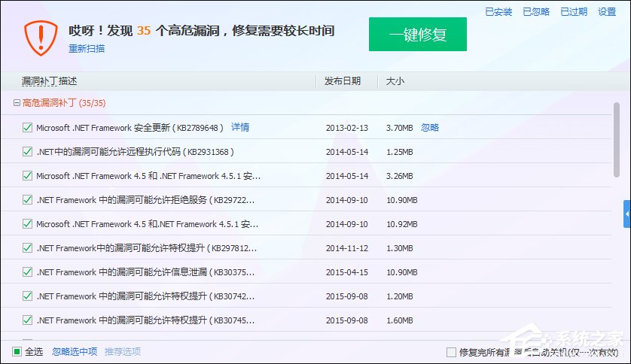Collapse the 高危漏洞补丁 (35/35) group

pos(17,103)
